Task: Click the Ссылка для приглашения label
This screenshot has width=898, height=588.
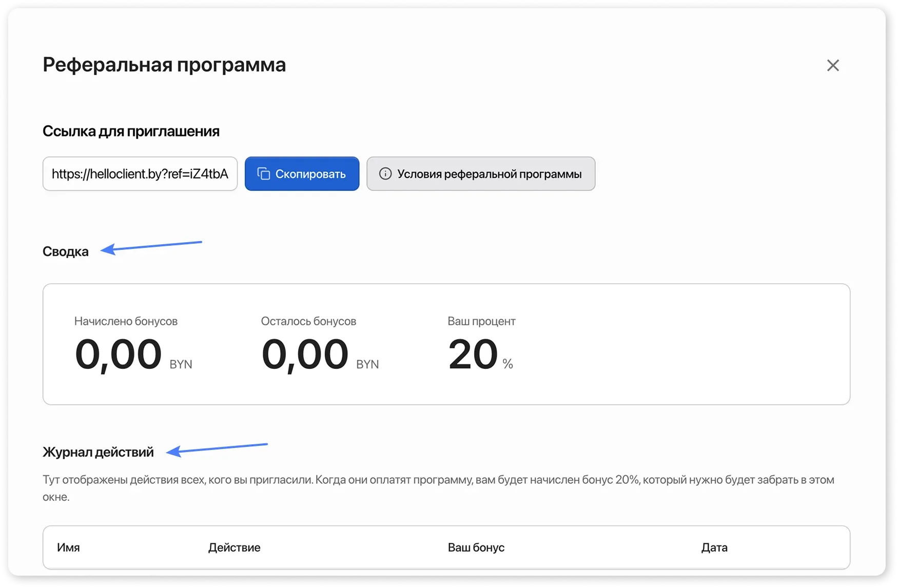Action: [x=131, y=131]
